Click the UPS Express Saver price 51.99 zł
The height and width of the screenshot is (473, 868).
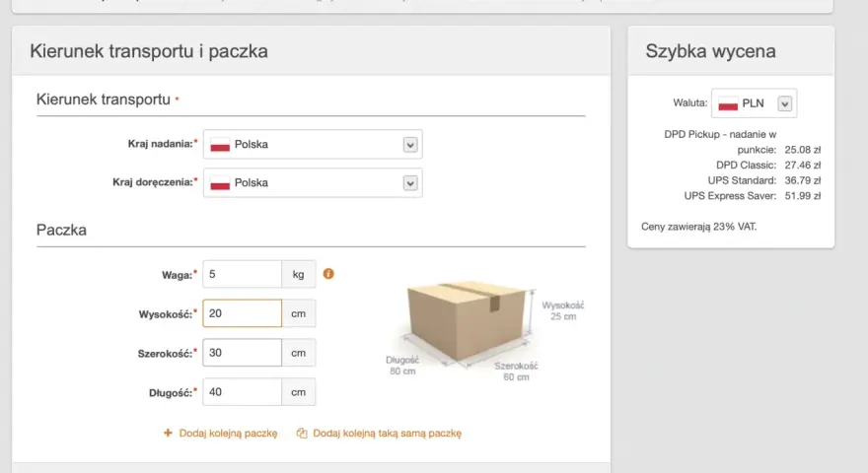pyautogui.click(x=803, y=196)
